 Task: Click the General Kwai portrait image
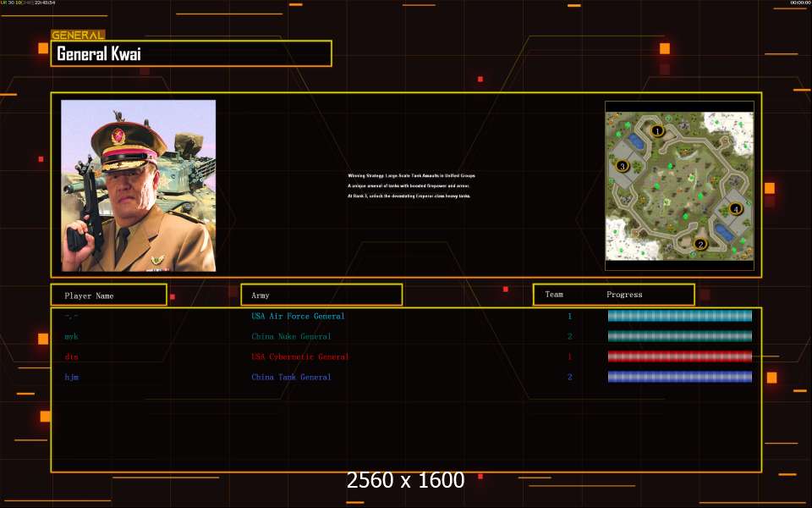[x=138, y=185]
